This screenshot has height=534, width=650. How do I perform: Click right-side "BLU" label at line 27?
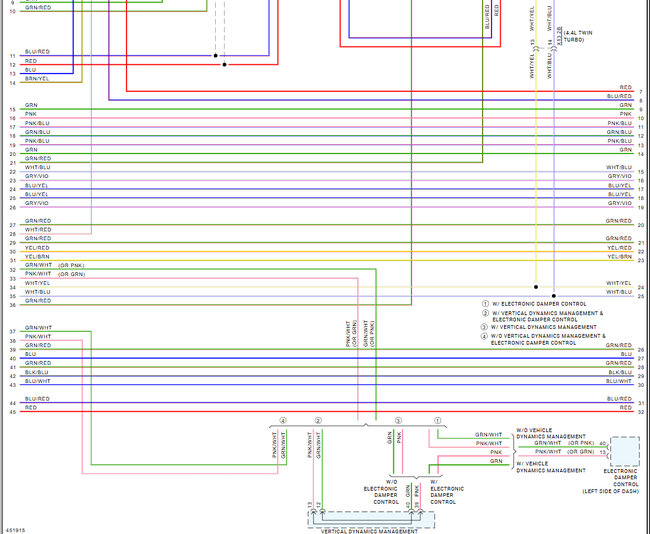pyautogui.click(x=626, y=354)
